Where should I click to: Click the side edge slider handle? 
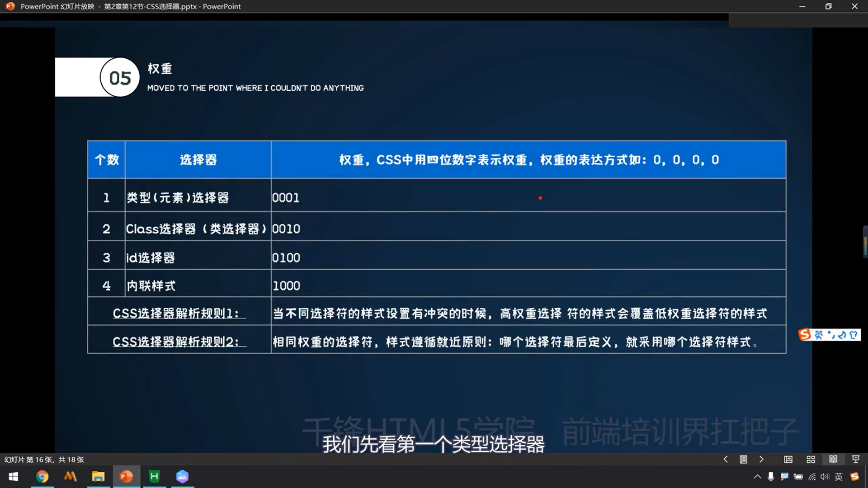coord(865,243)
